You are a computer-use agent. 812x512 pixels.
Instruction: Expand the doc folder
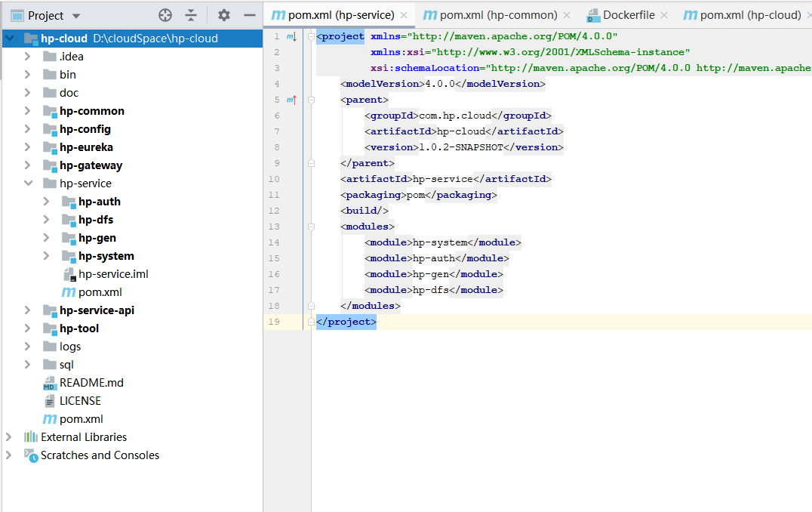coord(27,93)
